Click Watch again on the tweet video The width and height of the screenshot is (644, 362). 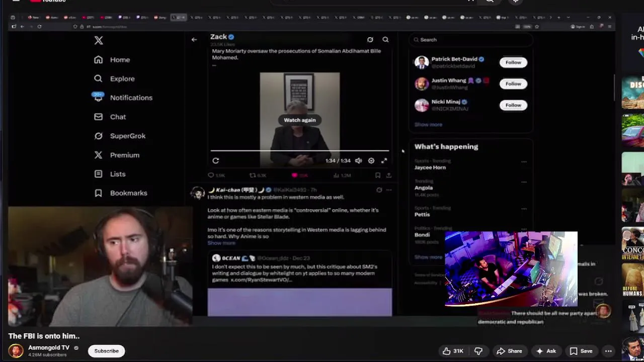(x=300, y=120)
